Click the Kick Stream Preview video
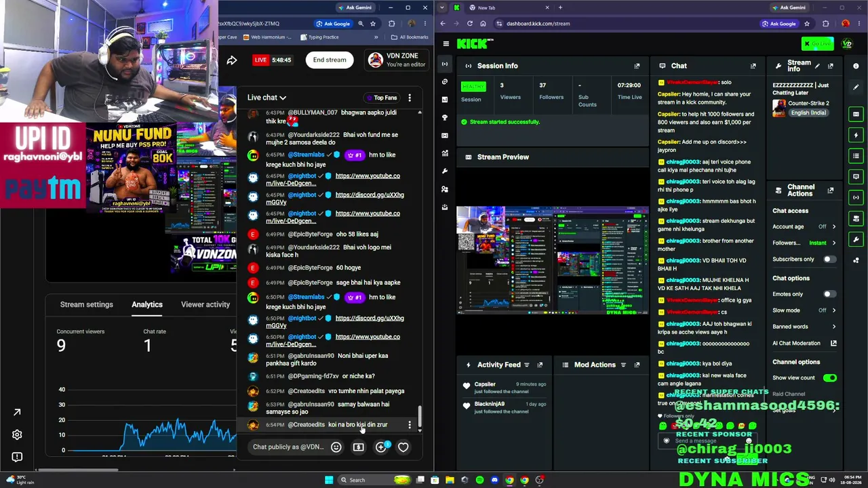This screenshot has width=868, height=488. point(553,260)
